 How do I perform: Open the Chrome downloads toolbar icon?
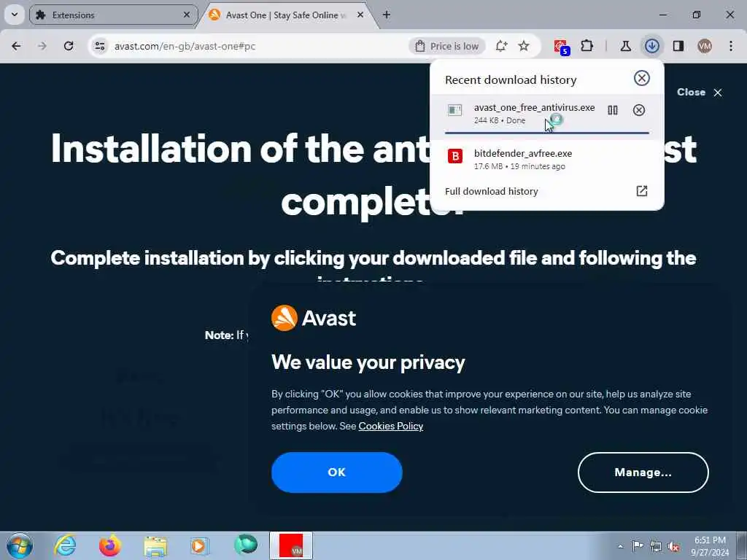[x=651, y=46]
